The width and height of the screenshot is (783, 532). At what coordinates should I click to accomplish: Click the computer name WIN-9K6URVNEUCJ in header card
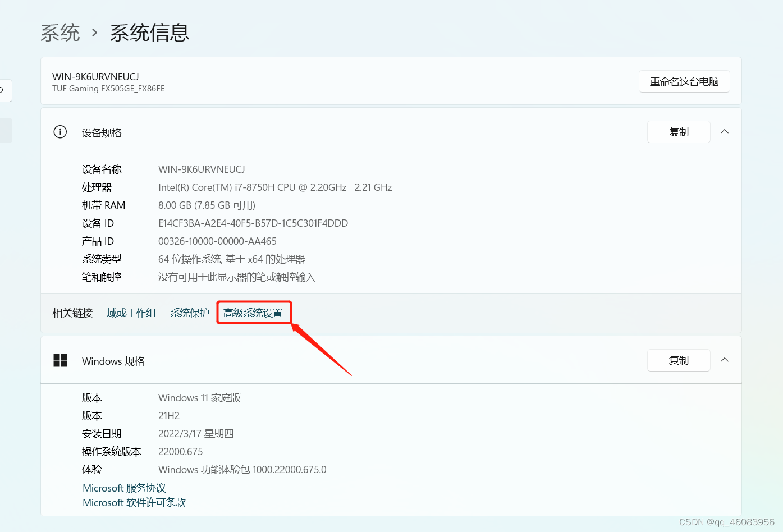[95, 77]
